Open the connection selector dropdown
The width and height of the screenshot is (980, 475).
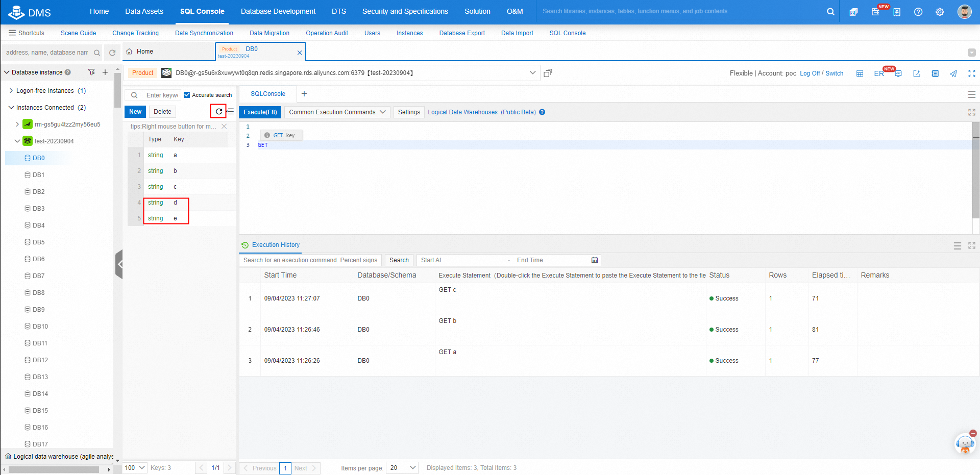[532, 73]
